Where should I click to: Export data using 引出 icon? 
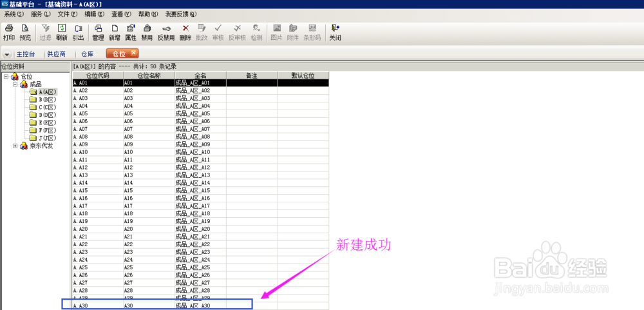point(78,33)
